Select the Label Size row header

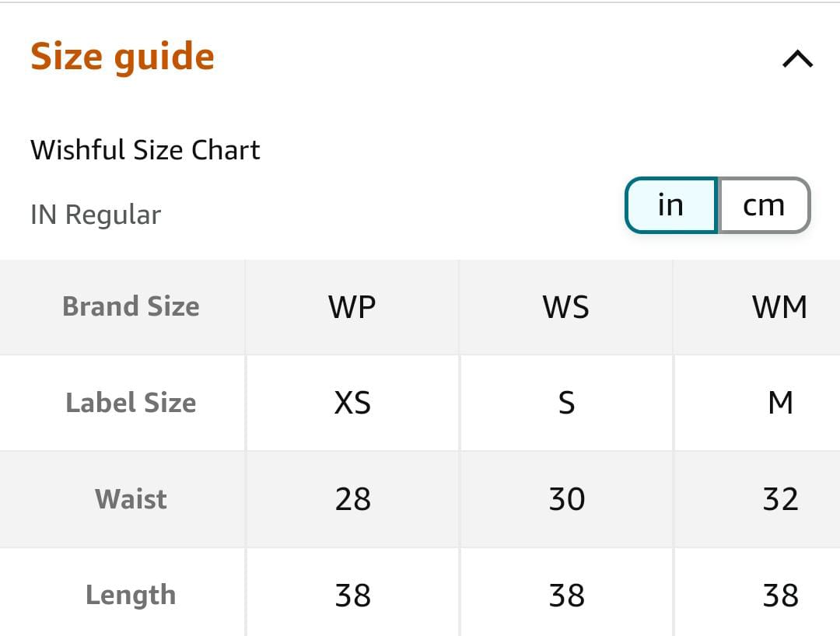coord(131,403)
